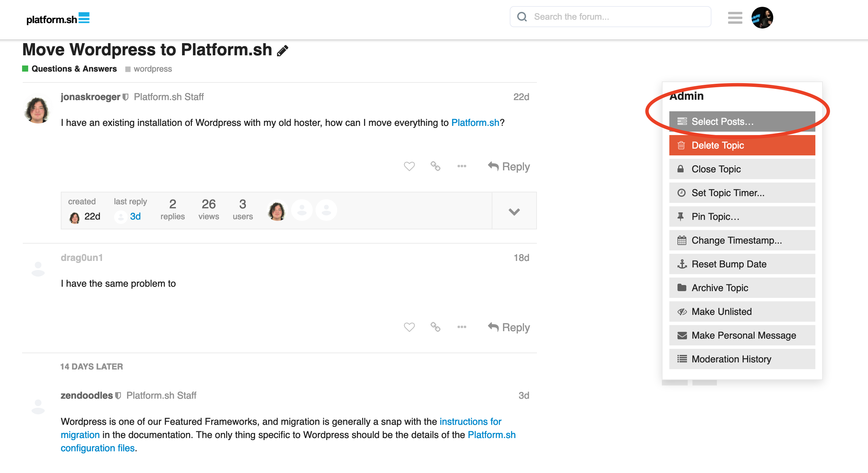Open drag0un1 username link
868x473 pixels.
click(82, 258)
